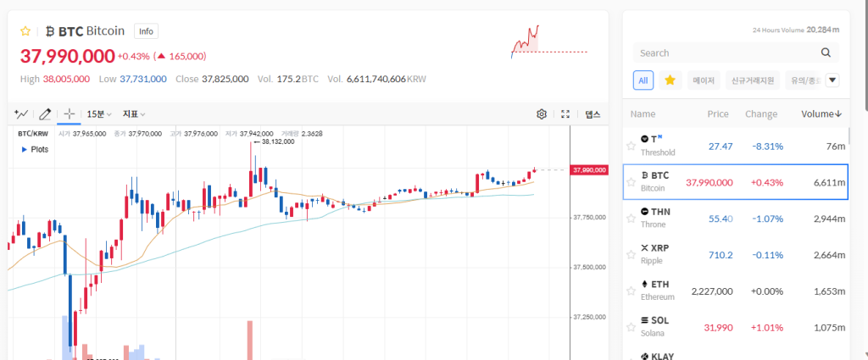Viewport: 868px width, 360px height.
Task: Select the All filter tab
Action: (643, 80)
